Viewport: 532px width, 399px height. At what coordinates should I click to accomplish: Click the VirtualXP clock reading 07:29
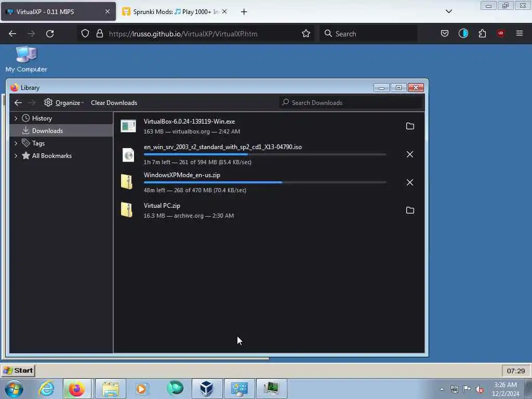point(516,371)
